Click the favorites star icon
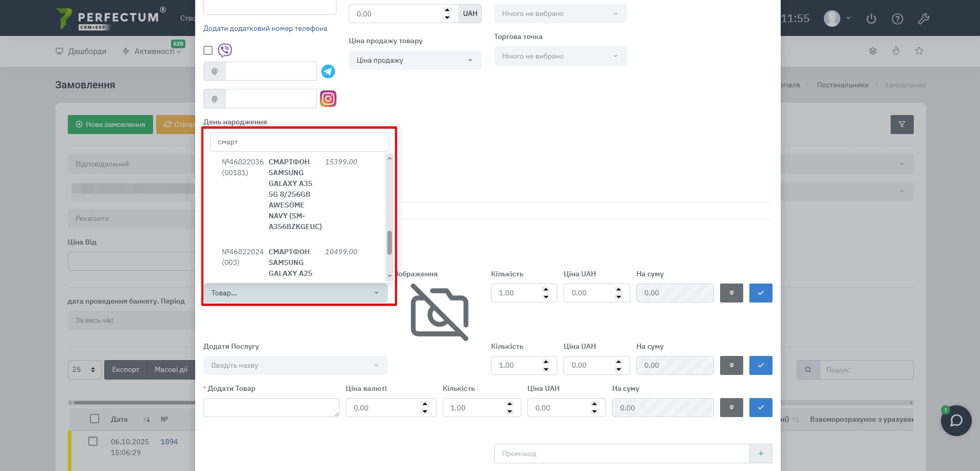Image resolution: width=980 pixels, height=471 pixels. [919, 51]
